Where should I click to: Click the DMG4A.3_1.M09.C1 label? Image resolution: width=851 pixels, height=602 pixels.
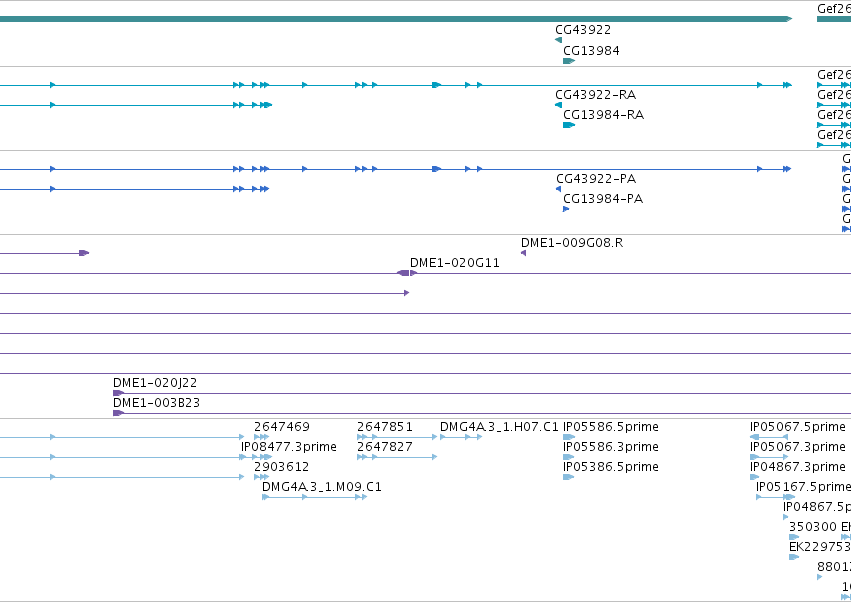(x=322, y=487)
